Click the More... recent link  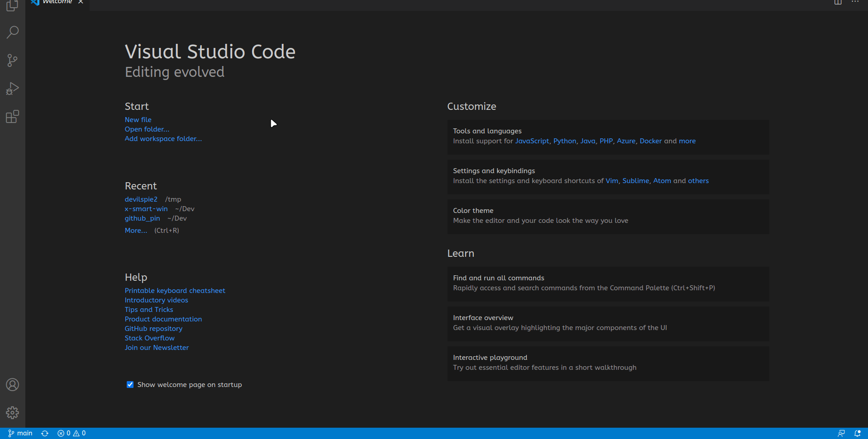click(136, 231)
